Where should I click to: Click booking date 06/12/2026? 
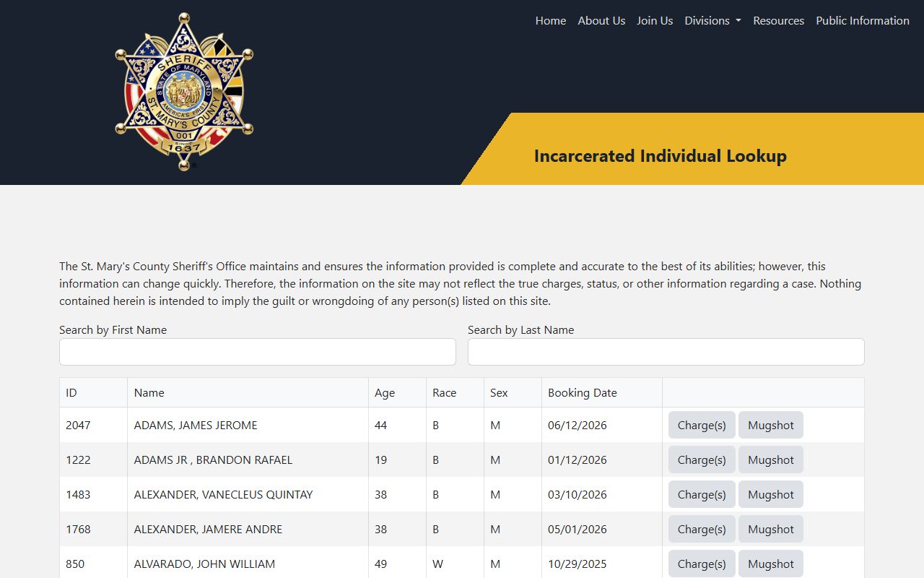pyautogui.click(x=577, y=425)
